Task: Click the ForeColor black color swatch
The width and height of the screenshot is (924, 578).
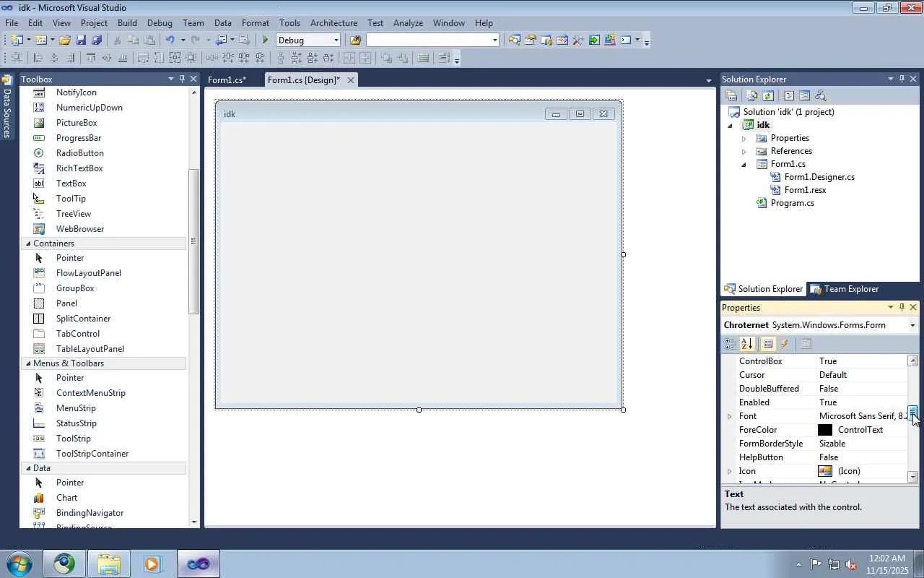Action: click(x=825, y=430)
